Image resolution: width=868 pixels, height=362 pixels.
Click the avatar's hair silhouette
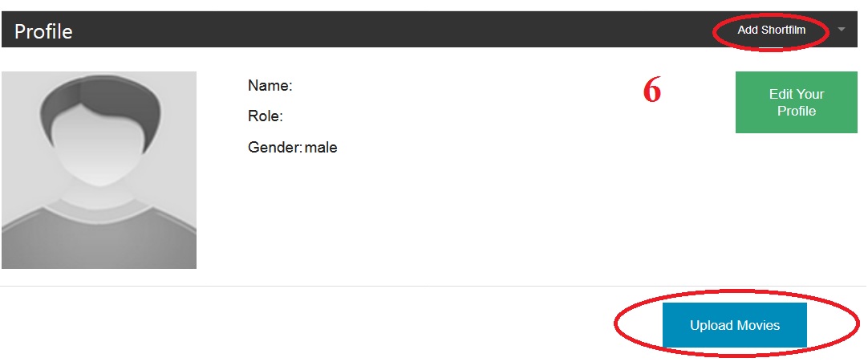click(x=98, y=100)
